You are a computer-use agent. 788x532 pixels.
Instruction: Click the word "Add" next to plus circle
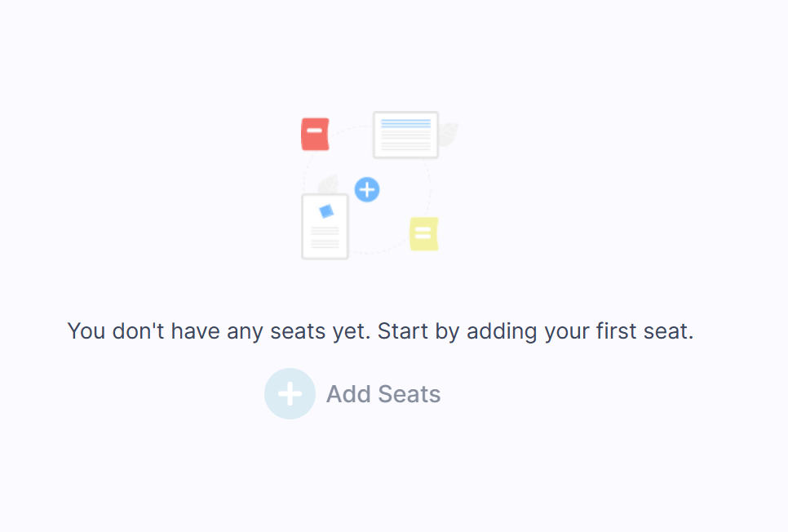click(349, 394)
